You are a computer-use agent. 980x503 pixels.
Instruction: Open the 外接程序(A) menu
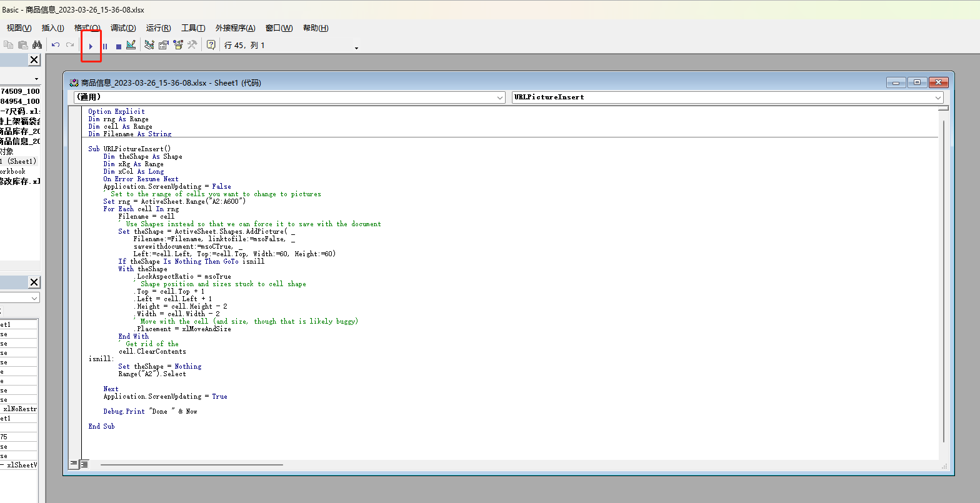coord(235,28)
